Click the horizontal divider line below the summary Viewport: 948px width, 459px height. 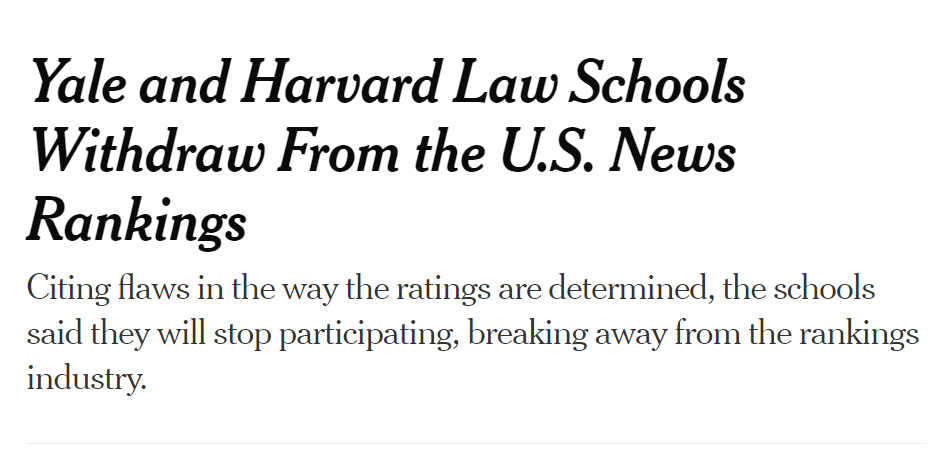click(476, 443)
